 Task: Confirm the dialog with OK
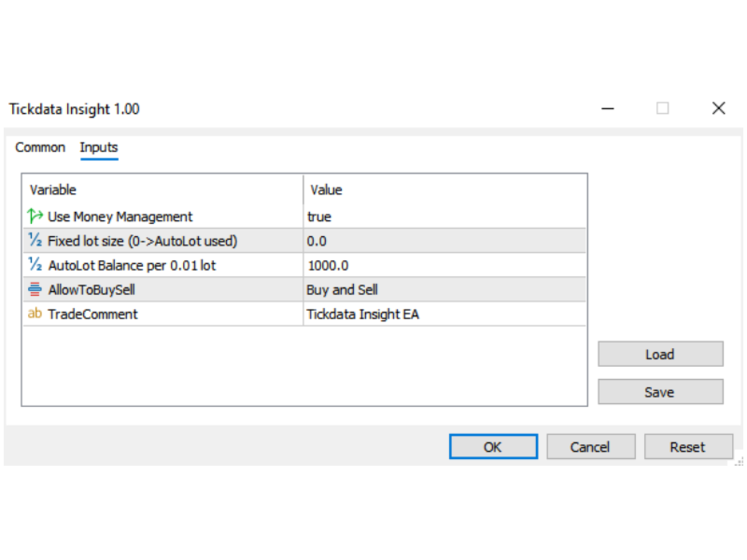(x=493, y=447)
